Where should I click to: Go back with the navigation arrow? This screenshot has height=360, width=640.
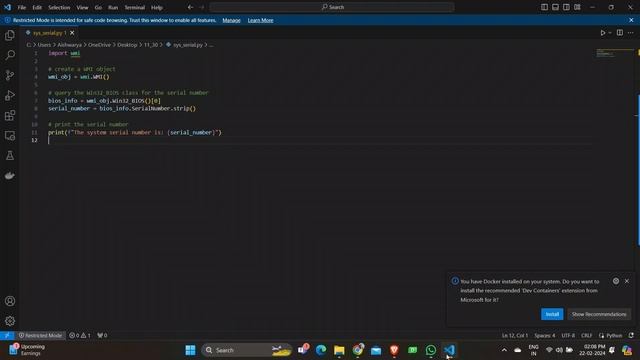190,7
